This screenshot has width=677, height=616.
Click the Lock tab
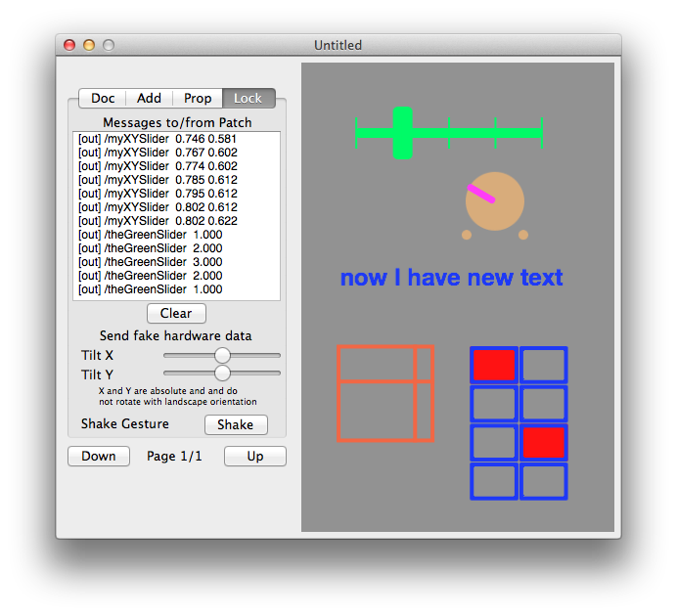pos(248,98)
